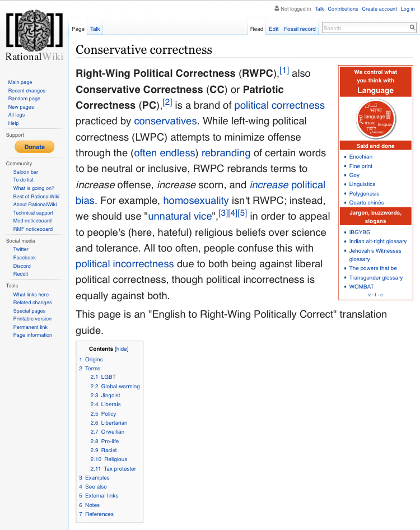Open the Language heading link in the red box
Viewport: 420px width, 530px height.
375,90
